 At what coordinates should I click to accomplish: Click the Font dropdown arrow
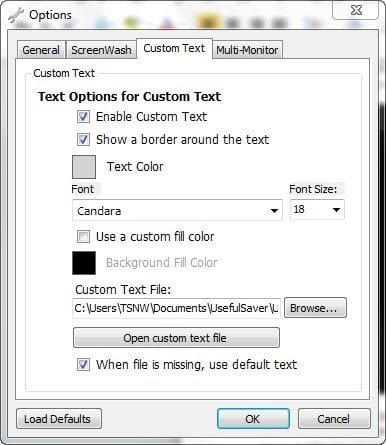tap(274, 211)
